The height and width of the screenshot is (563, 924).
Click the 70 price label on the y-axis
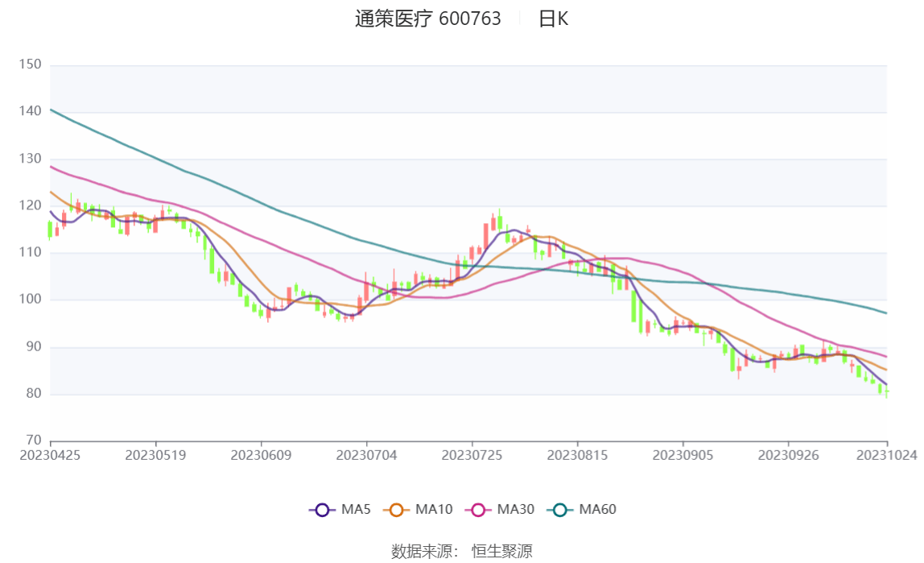click(x=33, y=441)
